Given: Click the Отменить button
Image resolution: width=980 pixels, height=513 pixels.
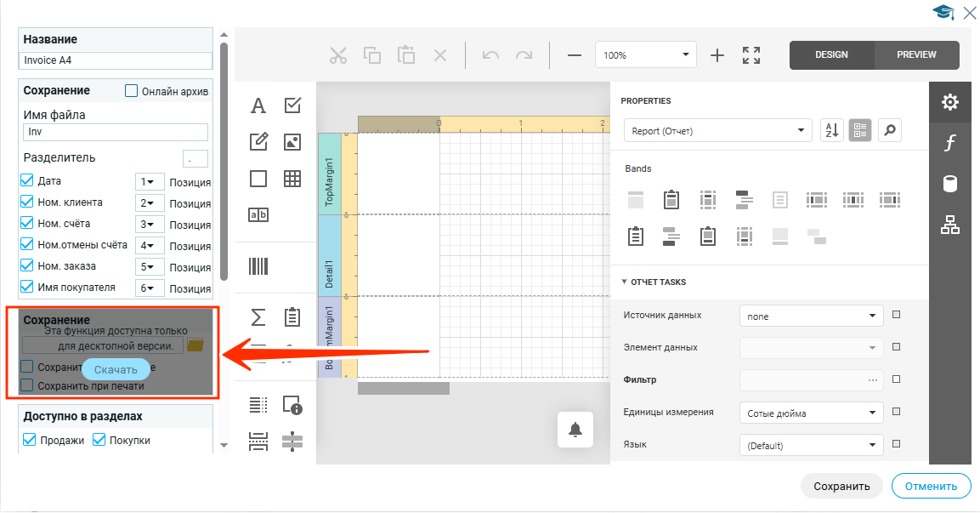Looking at the screenshot, I should click(x=931, y=487).
